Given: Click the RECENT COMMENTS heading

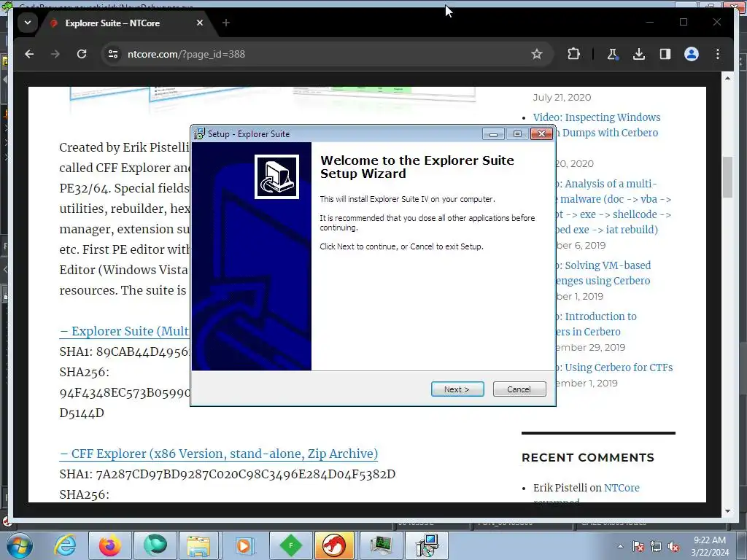Looking at the screenshot, I should (588, 457).
